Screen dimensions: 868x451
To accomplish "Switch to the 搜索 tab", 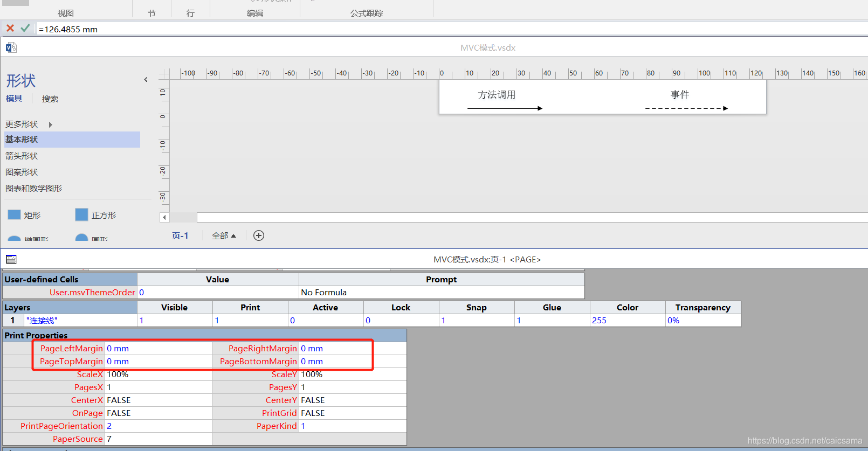I will click(x=50, y=99).
